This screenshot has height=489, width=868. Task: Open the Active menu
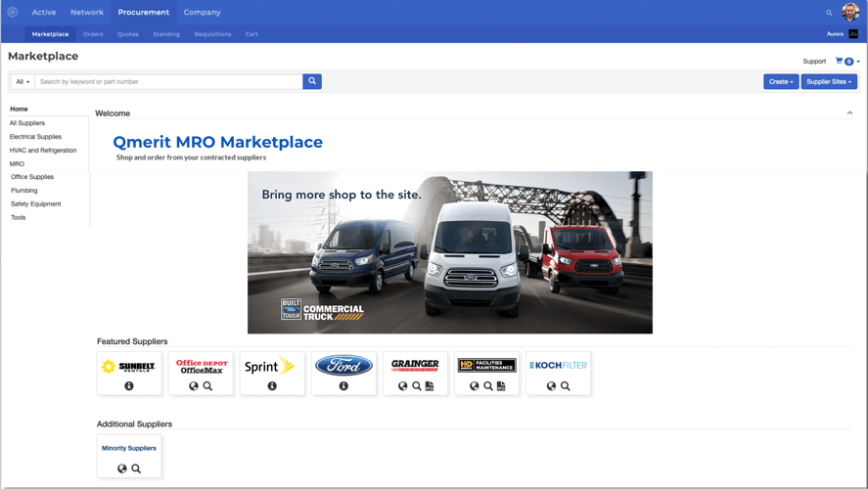[x=44, y=12]
